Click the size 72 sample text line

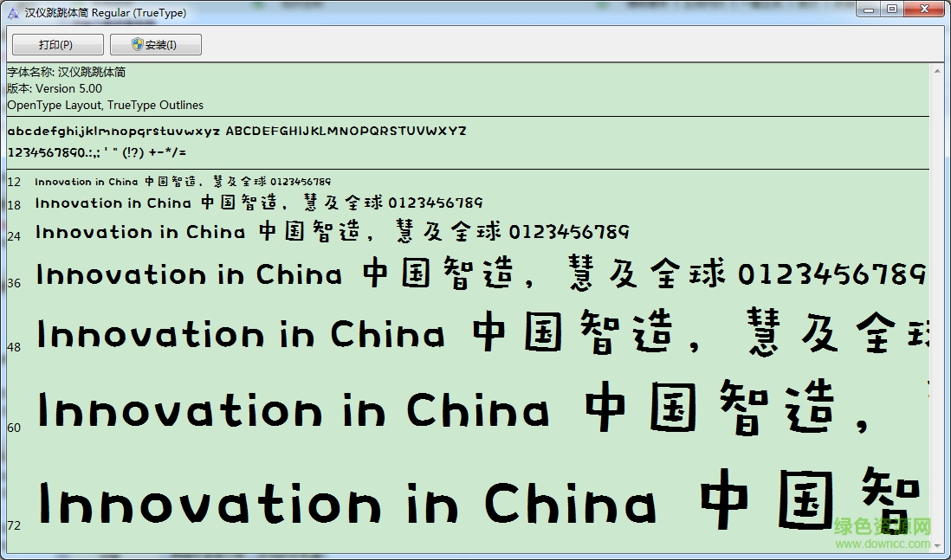pos(482,502)
